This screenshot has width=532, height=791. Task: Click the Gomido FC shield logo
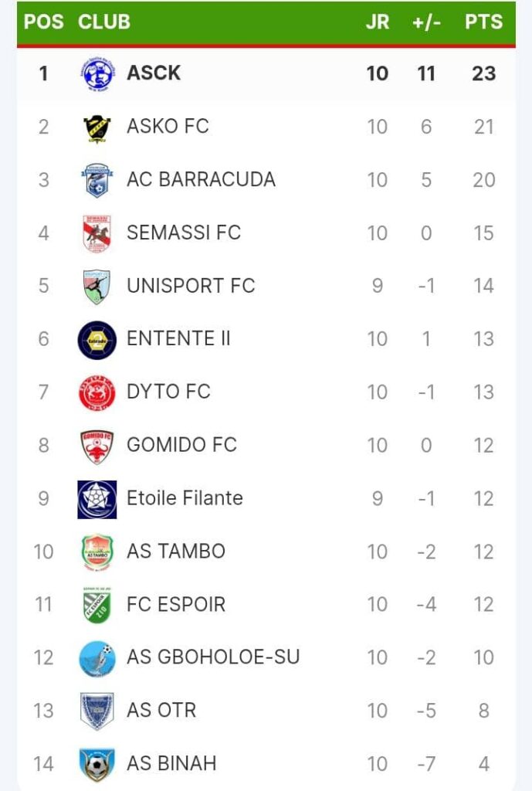pos(97,446)
